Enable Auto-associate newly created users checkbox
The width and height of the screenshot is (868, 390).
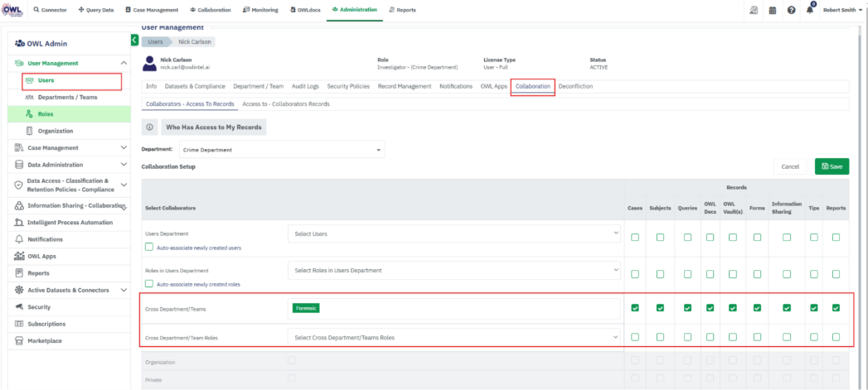(x=149, y=247)
